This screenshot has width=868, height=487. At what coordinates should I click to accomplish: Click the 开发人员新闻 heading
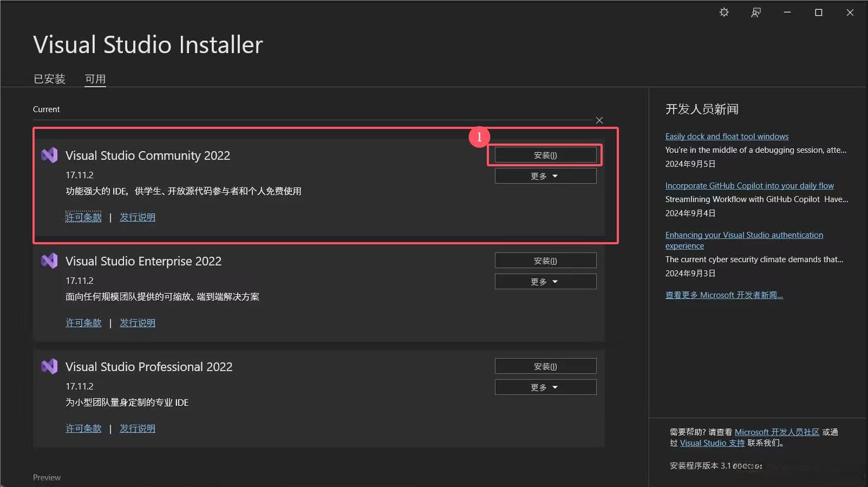point(702,109)
